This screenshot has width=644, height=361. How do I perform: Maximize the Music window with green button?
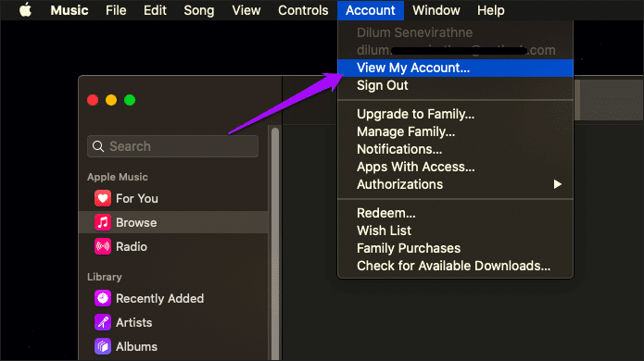point(130,100)
